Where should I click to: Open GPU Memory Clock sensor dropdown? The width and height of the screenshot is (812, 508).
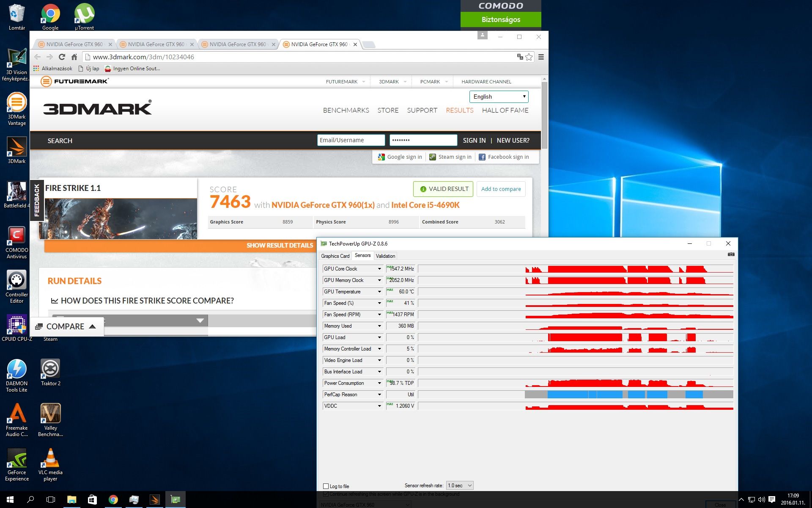click(x=379, y=280)
